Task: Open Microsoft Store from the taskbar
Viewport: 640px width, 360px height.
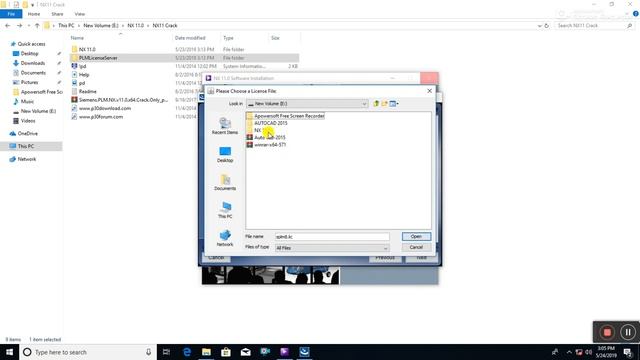Action: pos(226,352)
